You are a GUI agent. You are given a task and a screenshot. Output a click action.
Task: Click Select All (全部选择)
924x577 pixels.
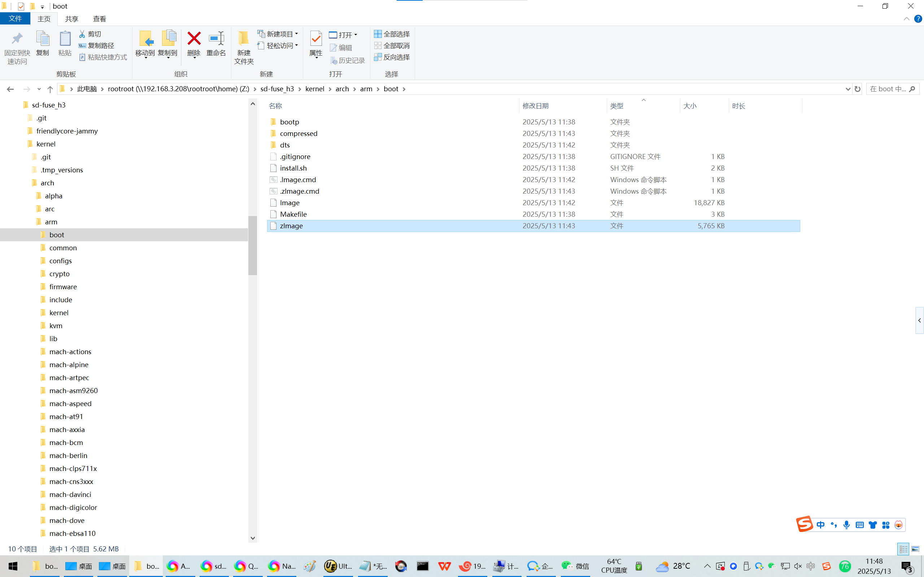click(392, 34)
